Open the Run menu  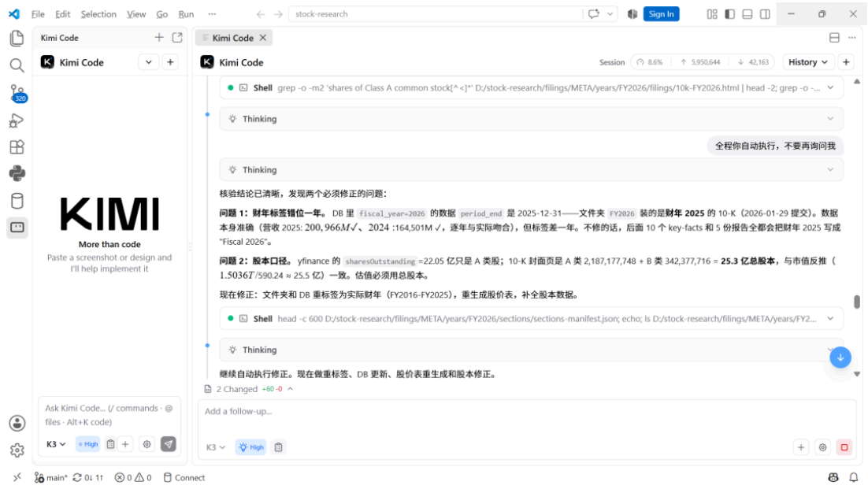pyautogui.click(x=186, y=14)
